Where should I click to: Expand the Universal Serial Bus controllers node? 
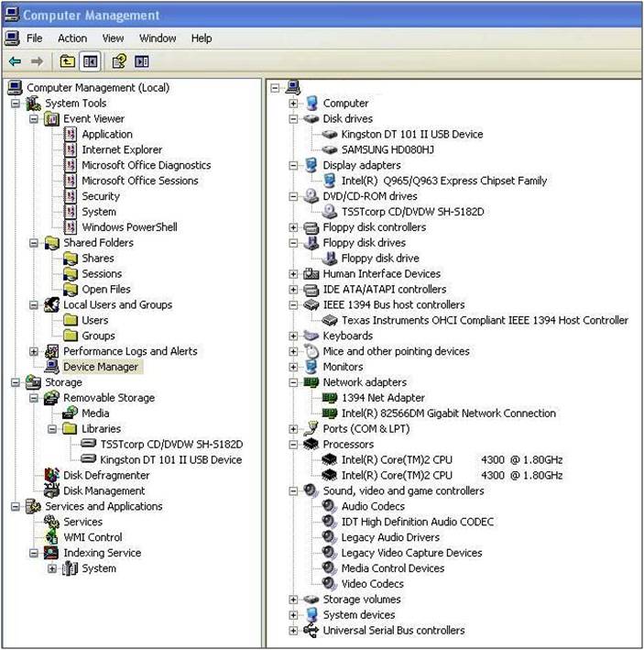[293, 631]
